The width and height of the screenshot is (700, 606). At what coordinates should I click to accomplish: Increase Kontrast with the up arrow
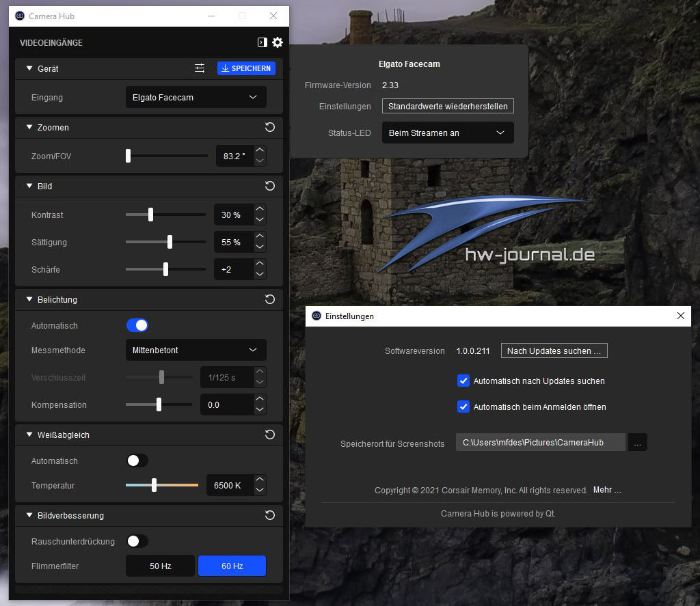pos(260,209)
